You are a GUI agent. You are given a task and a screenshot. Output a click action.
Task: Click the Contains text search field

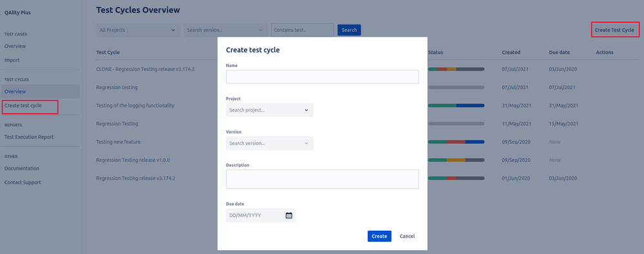pos(302,30)
